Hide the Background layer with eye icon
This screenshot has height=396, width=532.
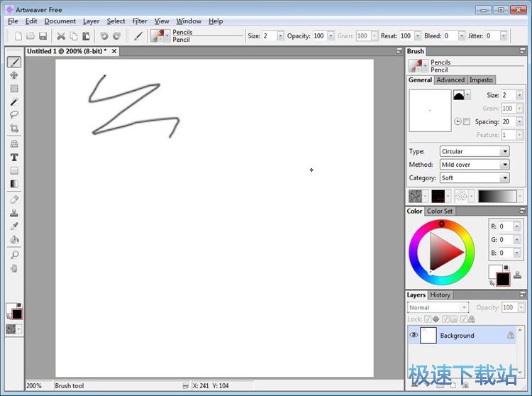pos(414,335)
